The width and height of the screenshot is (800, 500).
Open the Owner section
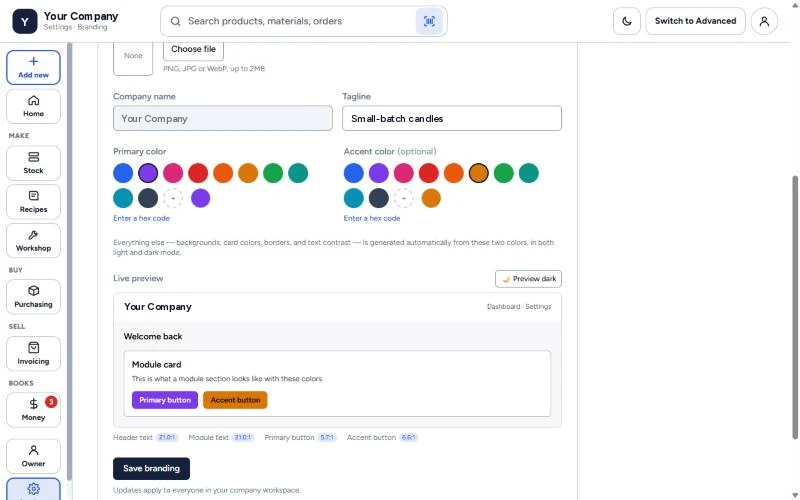(x=33, y=456)
